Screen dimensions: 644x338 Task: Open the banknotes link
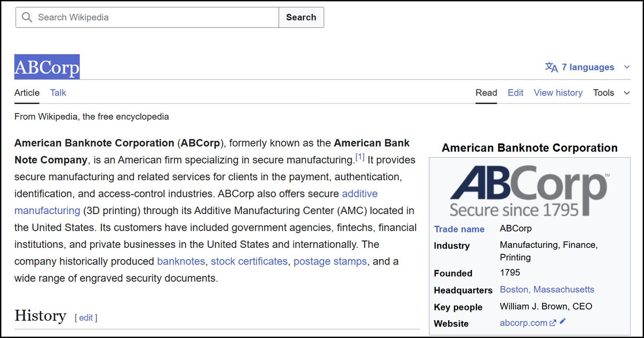tap(181, 261)
